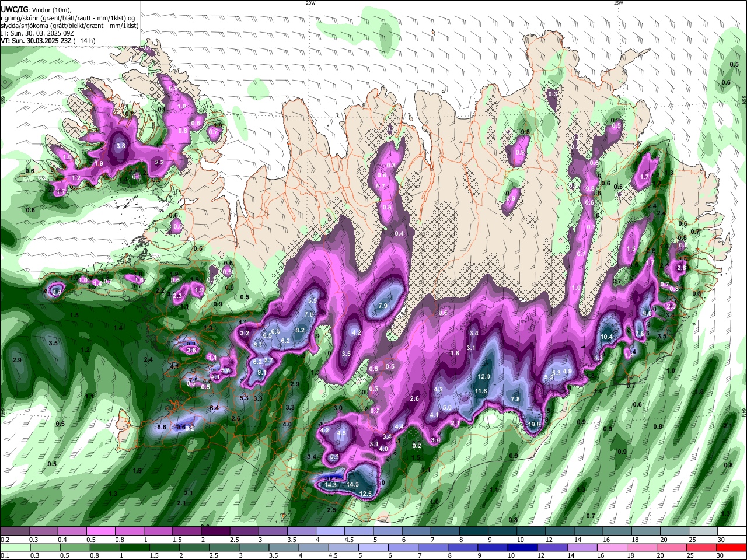Click the 0.8 green swatch in bottom legend

coord(104,547)
